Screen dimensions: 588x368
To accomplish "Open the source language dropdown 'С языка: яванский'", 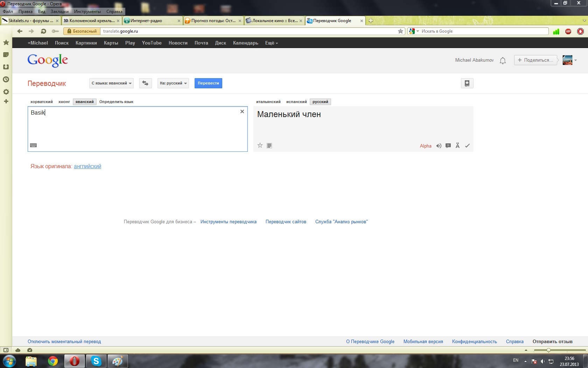I will tap(111, 83).
